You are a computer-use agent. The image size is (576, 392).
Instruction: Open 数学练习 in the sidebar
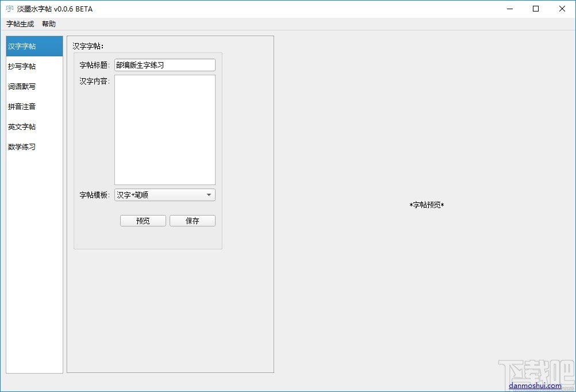click(x=34, y=147)
